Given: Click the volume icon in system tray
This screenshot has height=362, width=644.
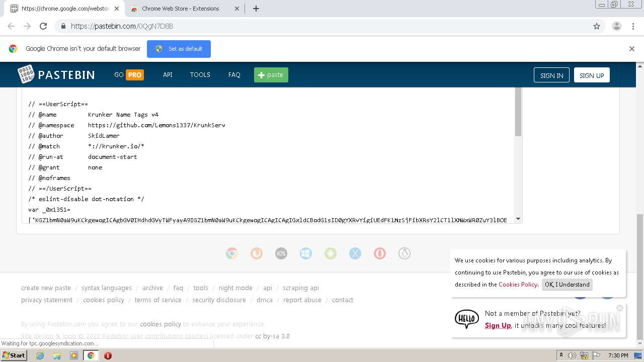Looking at the screenshot, I should coord(572,355).
